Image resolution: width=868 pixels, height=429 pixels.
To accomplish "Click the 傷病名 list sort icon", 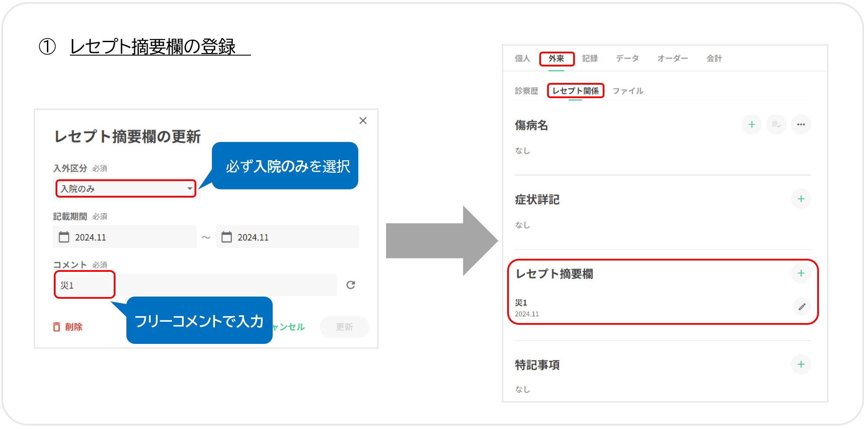I will (x=776, y=125).
